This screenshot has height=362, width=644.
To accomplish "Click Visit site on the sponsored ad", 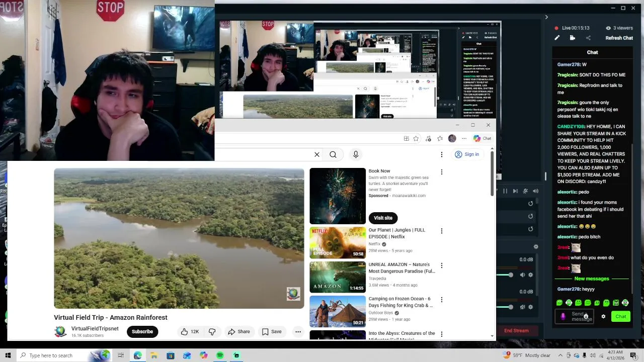I will coord(383,218).
